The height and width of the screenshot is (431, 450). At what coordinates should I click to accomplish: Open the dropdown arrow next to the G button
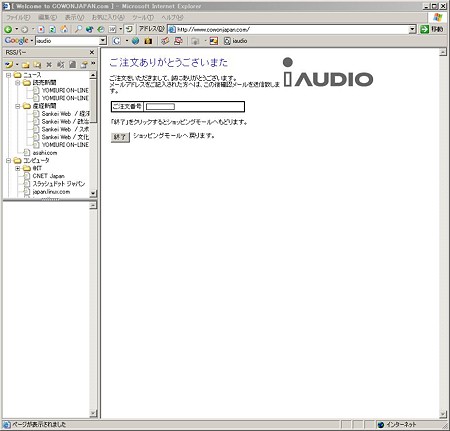click(127, 41)
